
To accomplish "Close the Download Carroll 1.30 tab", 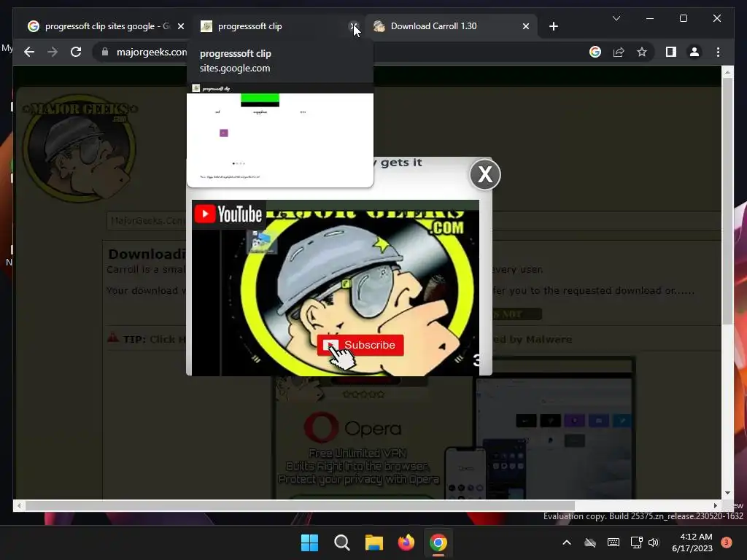I will [525, 26].
